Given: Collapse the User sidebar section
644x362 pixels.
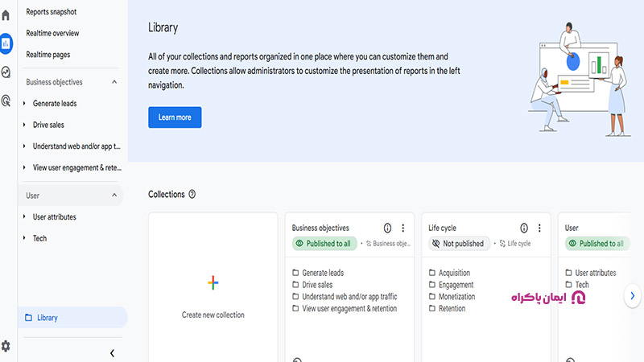Looking at the screenshot, I should click(114, 195).
